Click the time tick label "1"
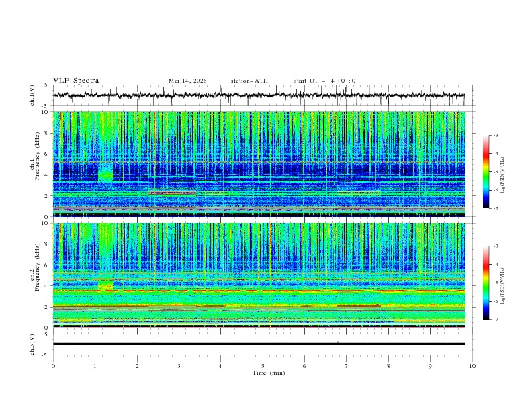532x411 pixels. click(95, 366)
